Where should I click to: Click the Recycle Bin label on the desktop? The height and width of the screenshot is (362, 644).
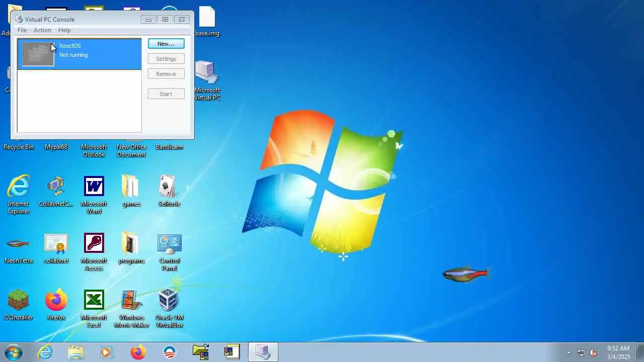tap(19, 147)
